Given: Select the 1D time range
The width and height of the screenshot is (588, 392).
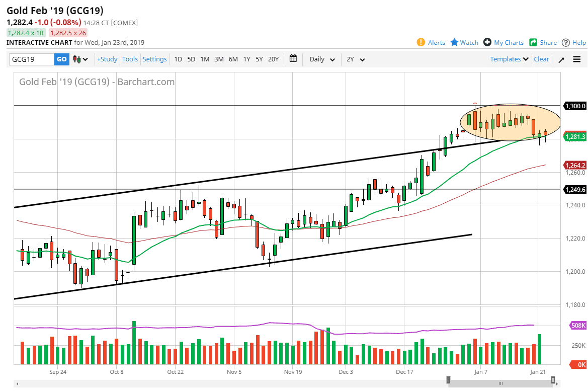Looking at the screenshot, I should coord(178,59).
